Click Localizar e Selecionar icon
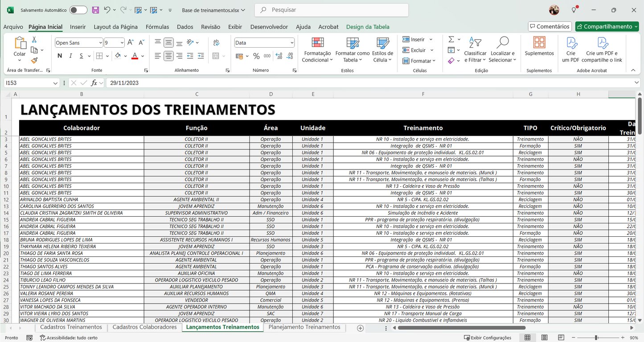 click(x=502, y=50)
